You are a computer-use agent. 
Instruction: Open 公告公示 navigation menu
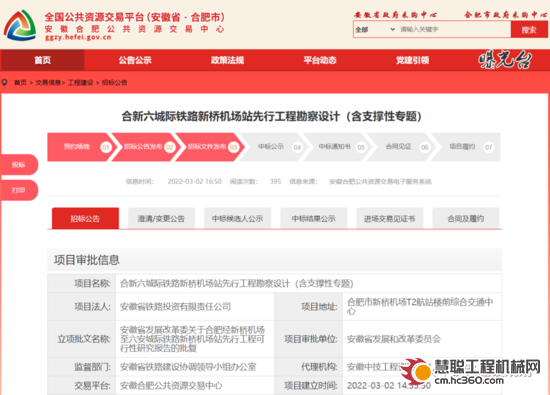135,60
